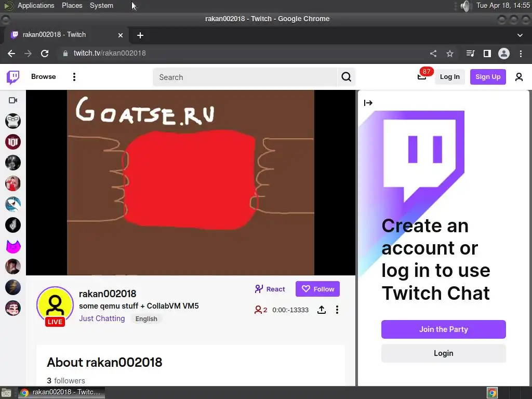
Task: Open the Twitch home logo
Action: [x=13, y=77]
